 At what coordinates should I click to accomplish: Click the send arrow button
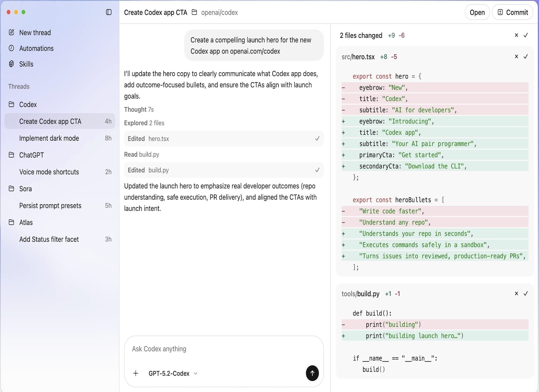(x=312, y=373)
